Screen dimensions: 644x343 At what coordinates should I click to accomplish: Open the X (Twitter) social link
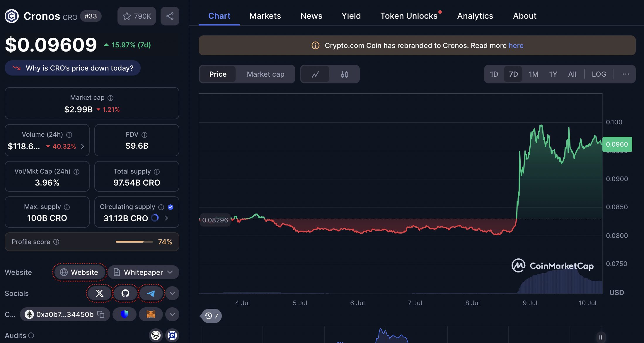click(100, 293)
